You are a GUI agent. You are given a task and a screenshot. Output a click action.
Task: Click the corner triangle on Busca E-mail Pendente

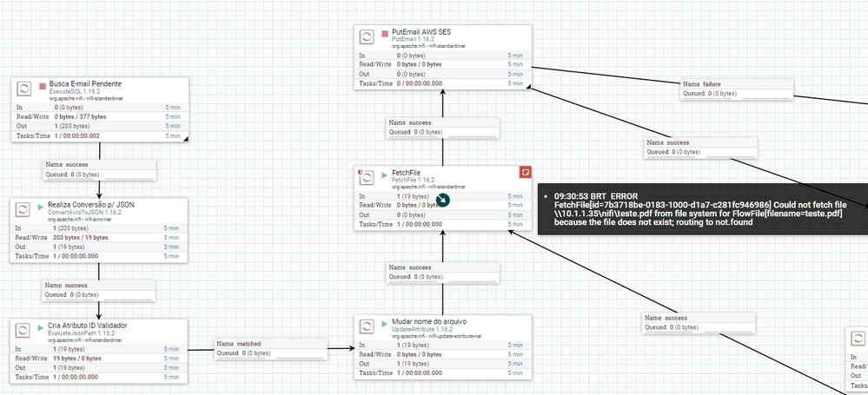point(186,139)
